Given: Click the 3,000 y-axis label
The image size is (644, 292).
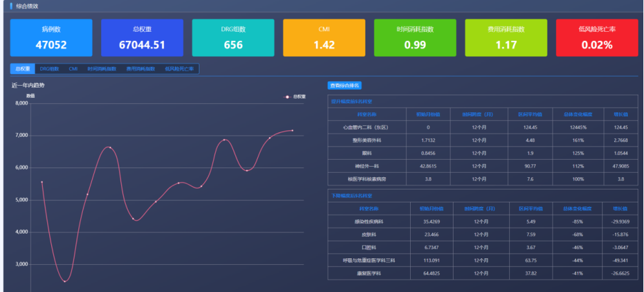Looking at the screenshot, I should (21, 265).
